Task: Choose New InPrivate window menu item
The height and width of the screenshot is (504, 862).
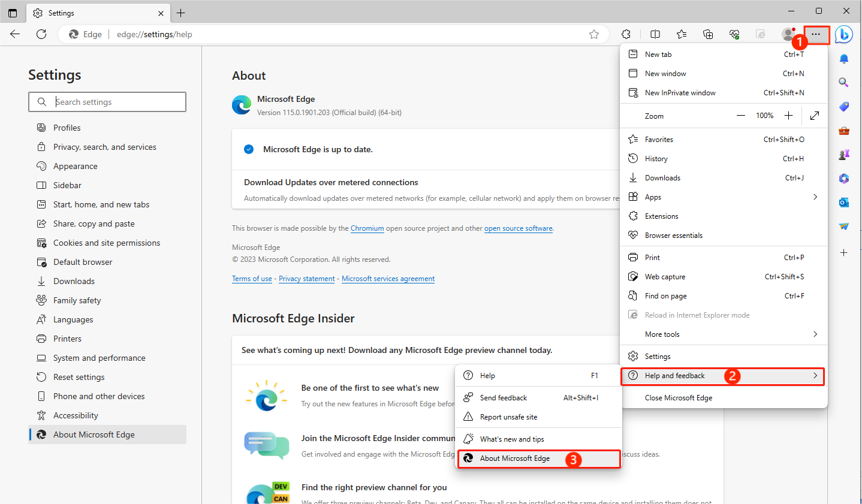Action: [680, 93]
